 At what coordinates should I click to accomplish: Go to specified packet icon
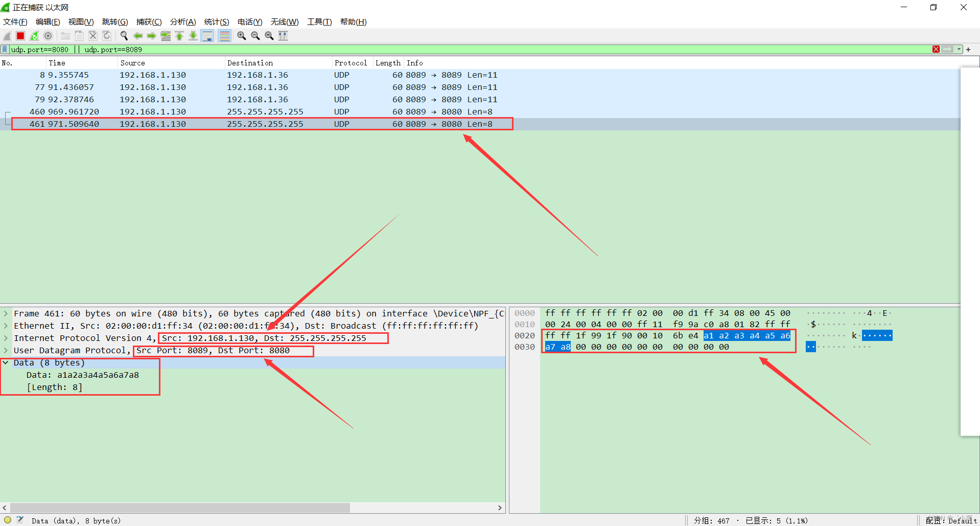[x=166, y=36]
